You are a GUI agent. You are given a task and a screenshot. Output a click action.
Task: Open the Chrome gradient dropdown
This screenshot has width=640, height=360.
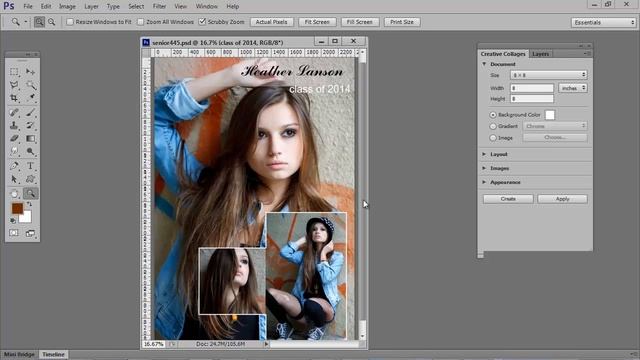tap(555, 126)
